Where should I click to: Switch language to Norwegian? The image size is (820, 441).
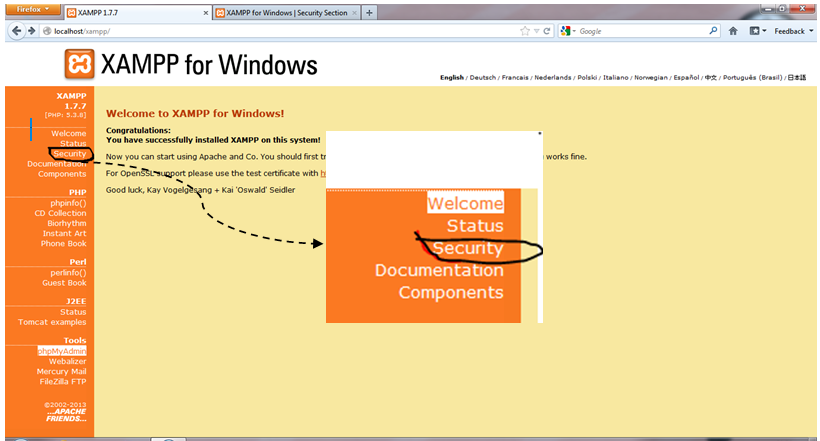click(651, 77)
